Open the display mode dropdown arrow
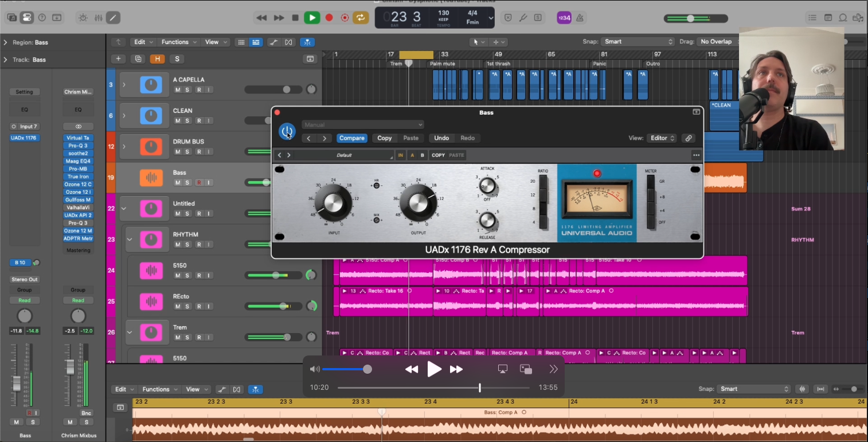 pyautogui.click(x=491, y=18)
